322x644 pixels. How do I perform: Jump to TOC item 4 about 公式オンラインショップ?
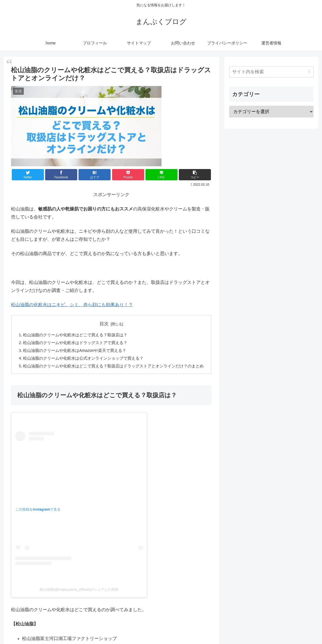coord(83,358)
